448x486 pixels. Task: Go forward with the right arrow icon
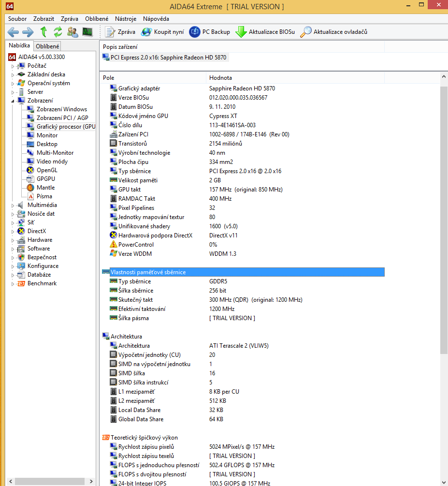click(28, 32)
